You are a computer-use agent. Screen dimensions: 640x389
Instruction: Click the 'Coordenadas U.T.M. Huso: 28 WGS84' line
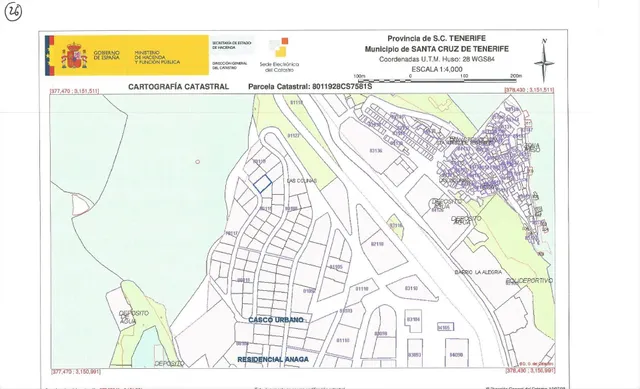pos(436,59)
